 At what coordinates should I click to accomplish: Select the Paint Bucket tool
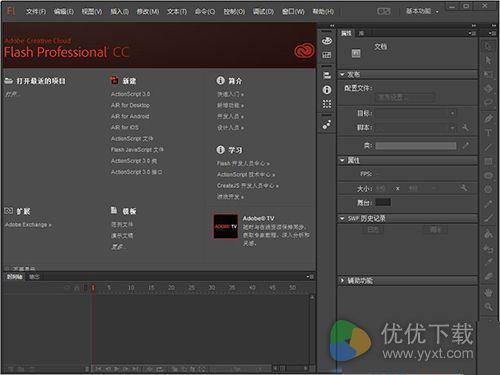pyautogui.click(x=488, y=234)
